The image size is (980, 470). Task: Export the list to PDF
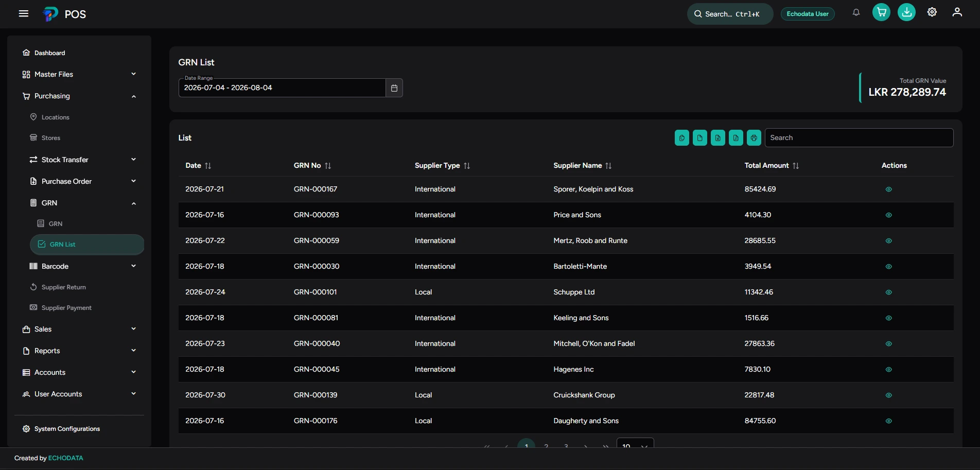click(x=736, y=138)
